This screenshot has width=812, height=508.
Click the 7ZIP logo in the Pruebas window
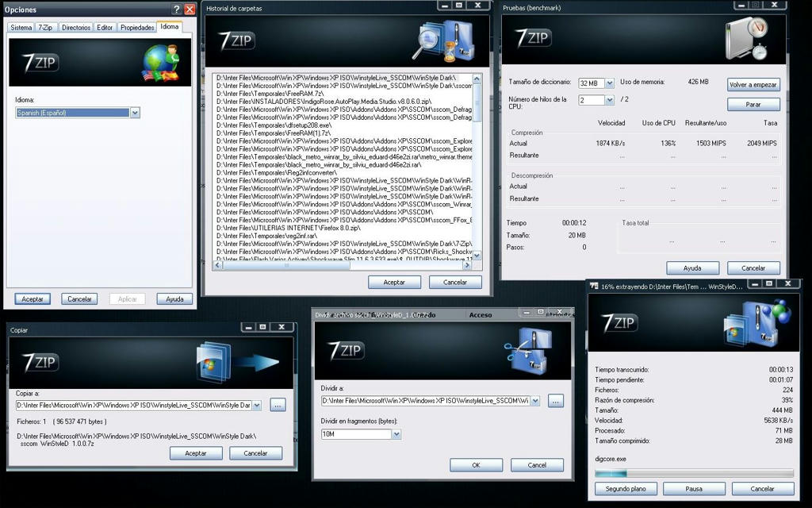[533, 38]
